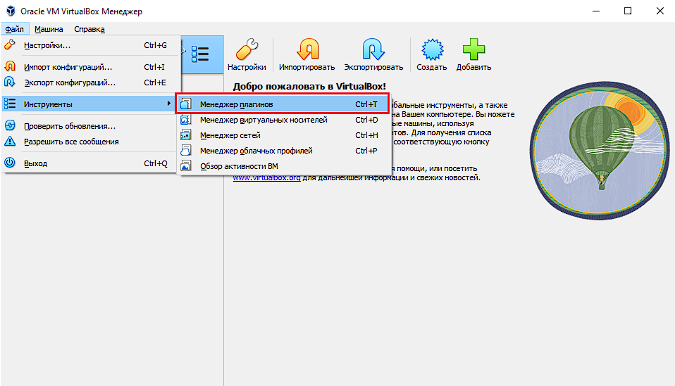
Task: Click the Добавить toolbar button
Action: [x=474, y=55]
